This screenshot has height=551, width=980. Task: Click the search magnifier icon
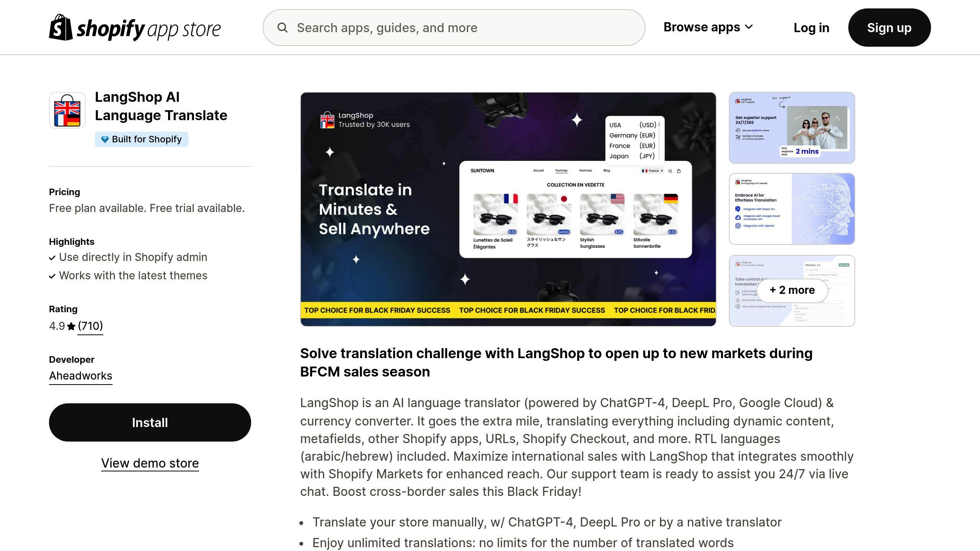tap(283, 28)
